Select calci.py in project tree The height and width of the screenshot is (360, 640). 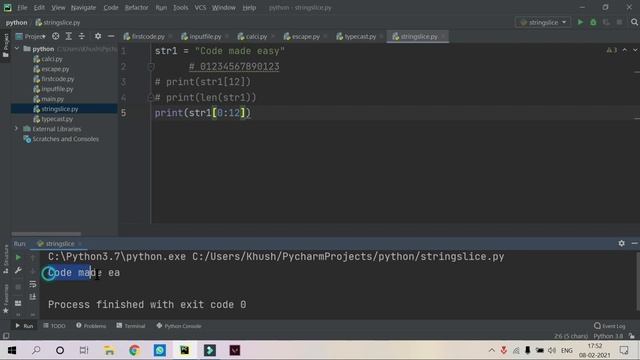[52, 59]
